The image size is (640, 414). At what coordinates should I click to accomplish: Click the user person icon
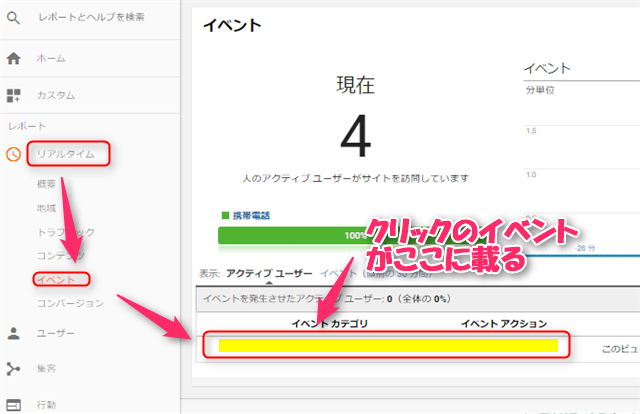coord(13,334)
